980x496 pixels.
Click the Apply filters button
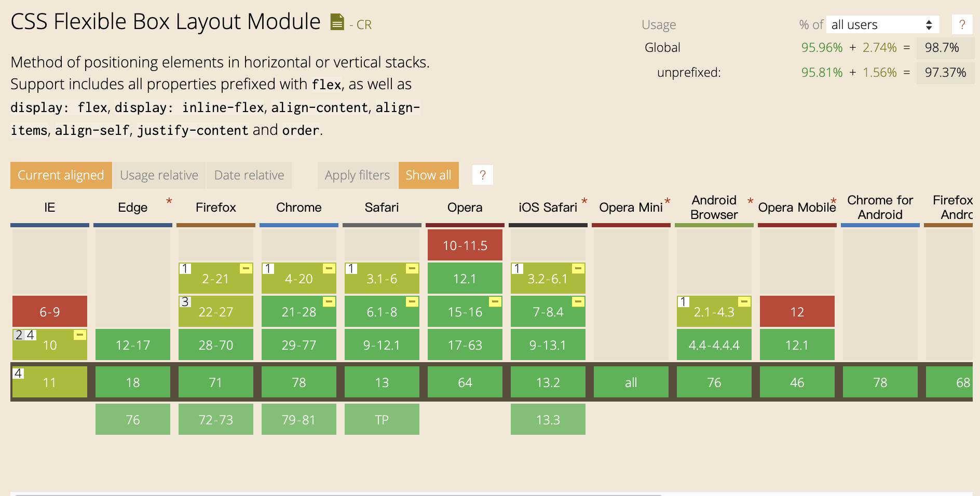coord(357,175)
